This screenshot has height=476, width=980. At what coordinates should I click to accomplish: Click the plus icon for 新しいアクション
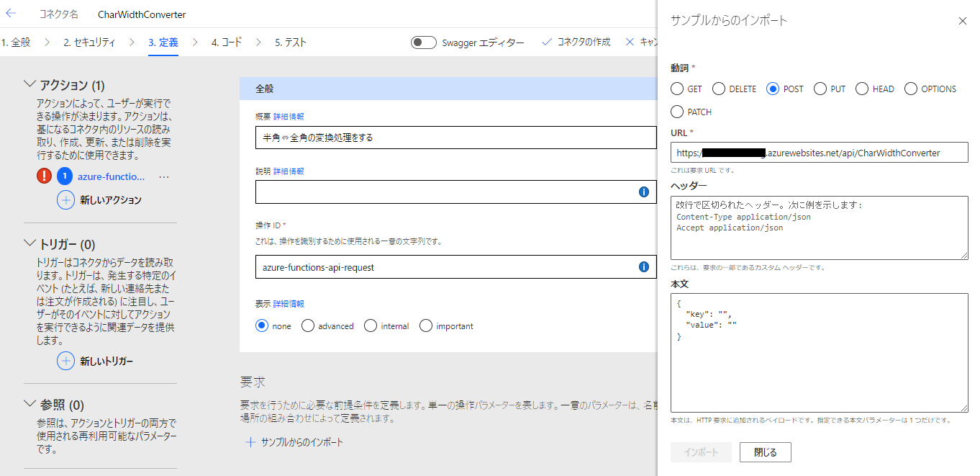pyautogui.click(x=65, y=200)
